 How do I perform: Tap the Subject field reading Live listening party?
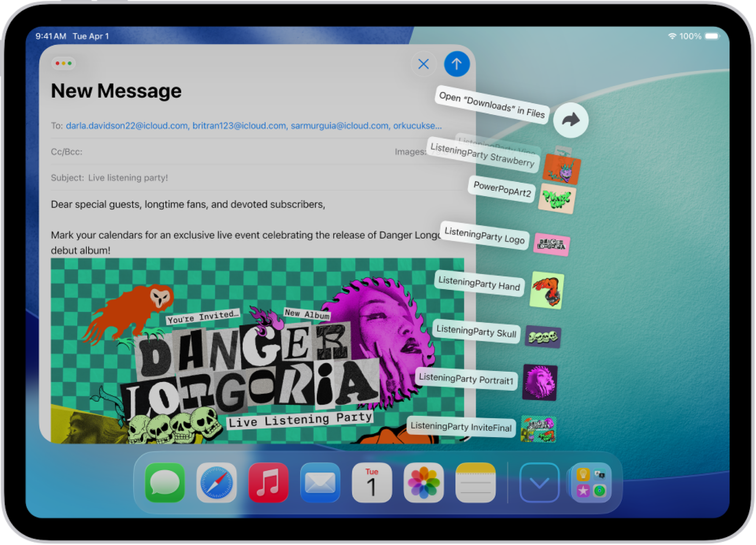pos(129,178)
